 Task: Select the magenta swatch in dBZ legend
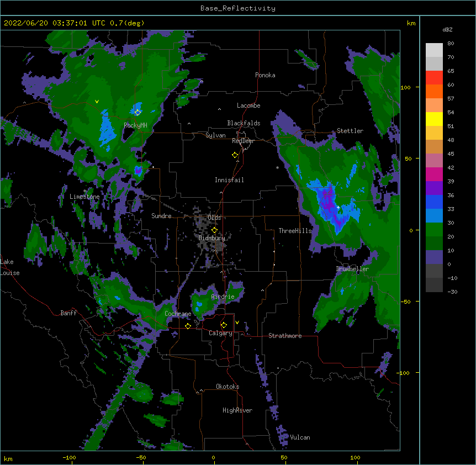(434, 174)
